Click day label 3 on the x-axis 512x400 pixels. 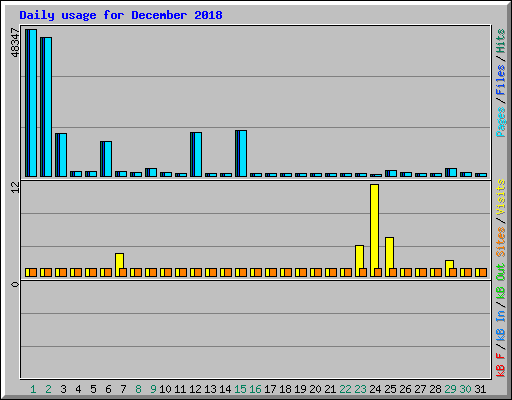pyautogui.click(x=63, y=389)
